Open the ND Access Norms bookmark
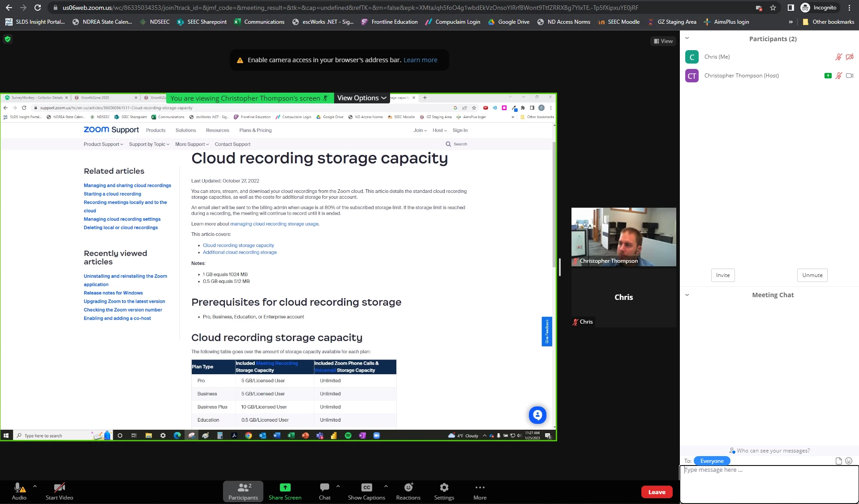This screenshot has width=859, height=504. coord(563,22)
